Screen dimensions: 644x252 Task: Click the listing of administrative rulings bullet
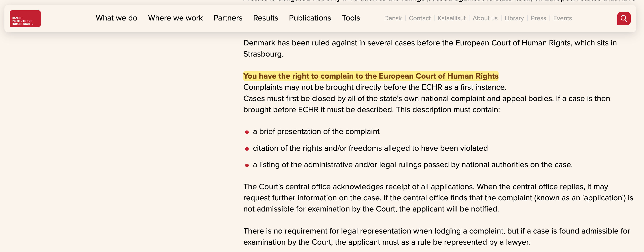(413, 165)
